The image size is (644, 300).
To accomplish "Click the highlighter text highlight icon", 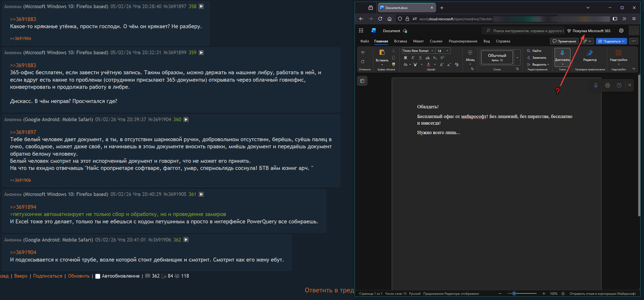I will (x=415, y=65).
